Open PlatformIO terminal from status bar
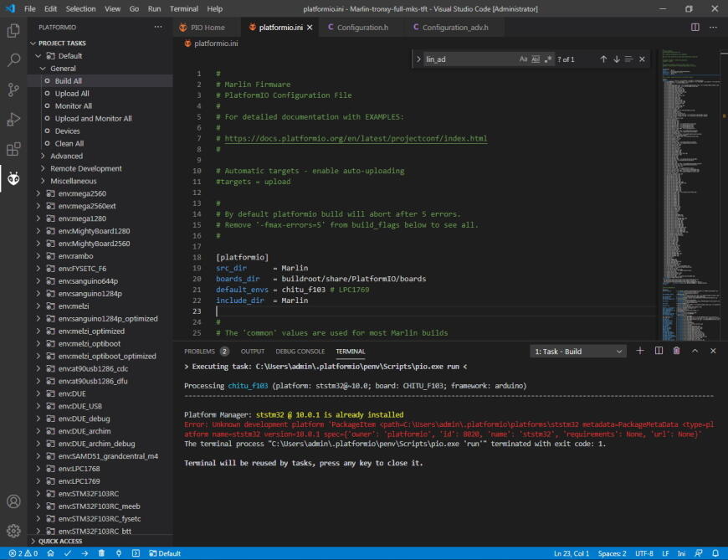This screenshot has height=560, width=728. (x=136, y=553)
